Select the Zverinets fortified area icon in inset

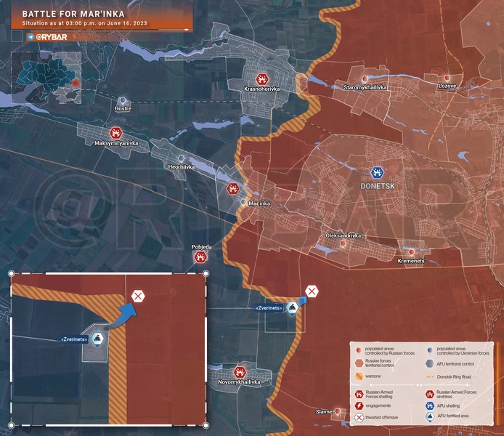coord(97,339)
